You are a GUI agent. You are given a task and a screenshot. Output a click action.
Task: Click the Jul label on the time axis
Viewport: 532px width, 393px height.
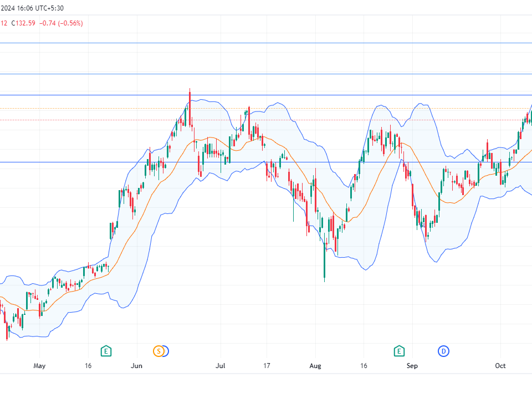(x=221, y=365)
